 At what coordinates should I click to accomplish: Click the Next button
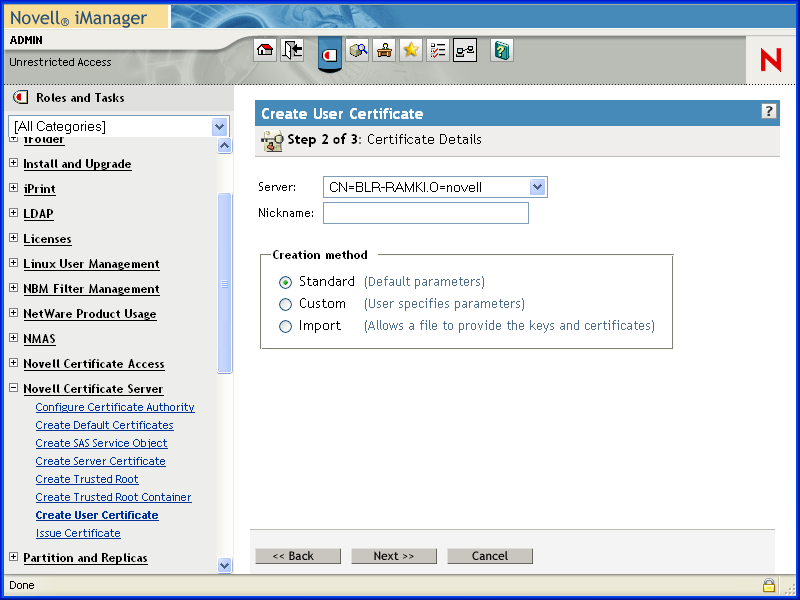click(x=394, y=556)
